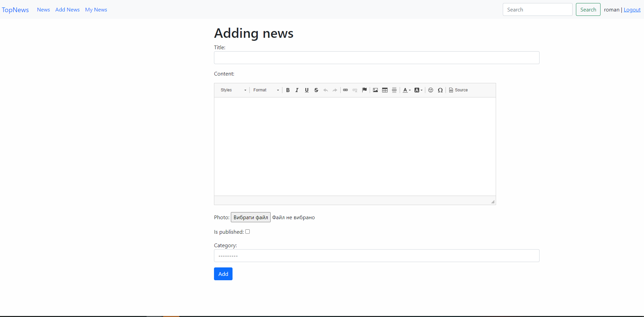Image resolution: width=644 pixels, height=317 pixels.
Task: Open the text color picker
Action: (406, 90)
